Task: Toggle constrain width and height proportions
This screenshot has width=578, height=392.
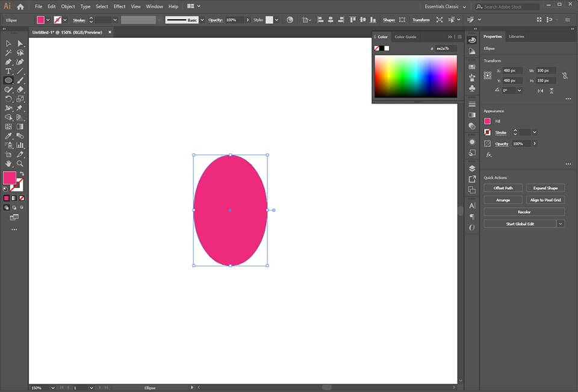Action: [x=565, y=75]
